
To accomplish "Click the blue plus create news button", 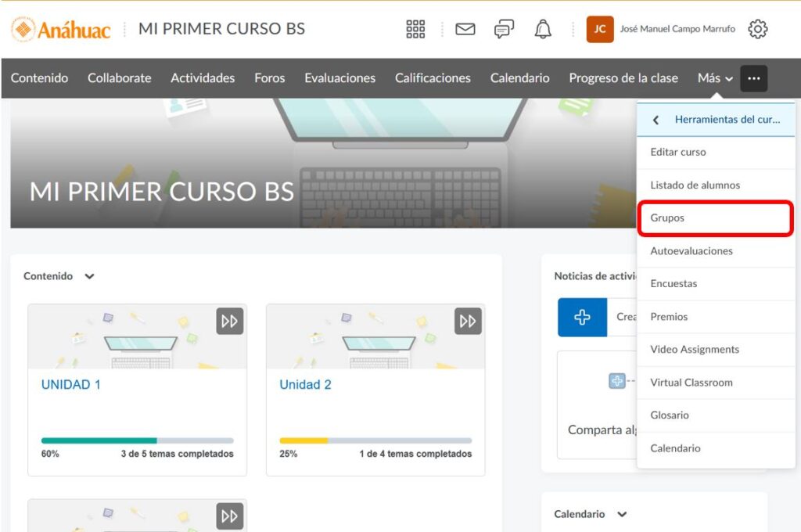I will [x=582, y=317].
